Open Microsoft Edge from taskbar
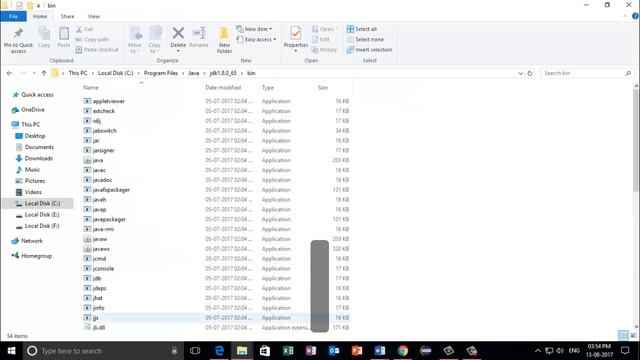Screen dimensions: 640x360 (219, 351)
